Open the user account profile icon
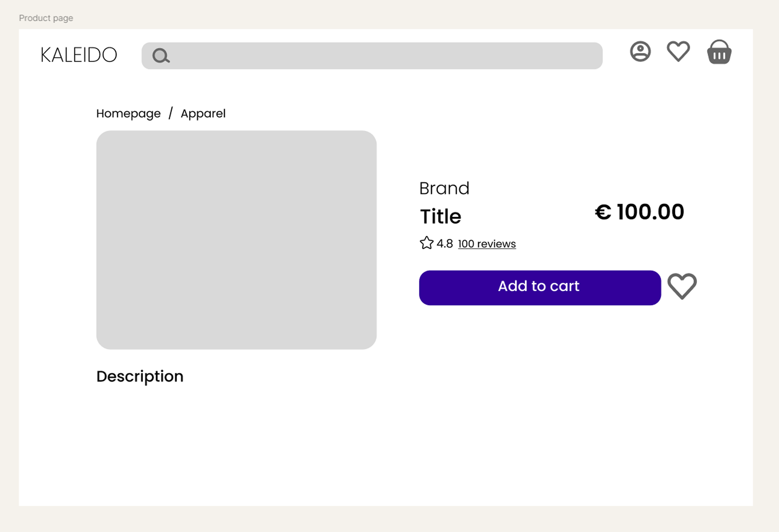The width and height of the screenshot is (779, 532). pyautogui.click(x=640, y=51)
